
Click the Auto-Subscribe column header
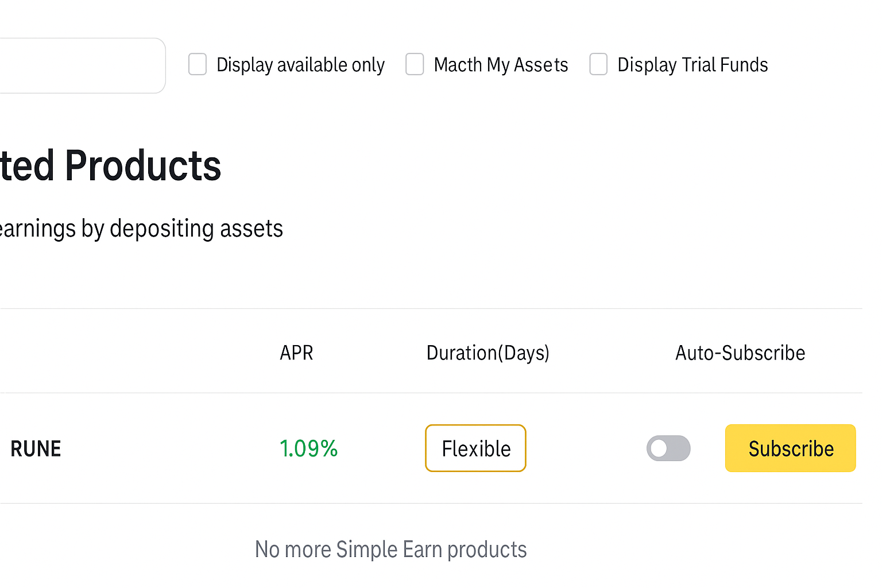pos(740,353)
